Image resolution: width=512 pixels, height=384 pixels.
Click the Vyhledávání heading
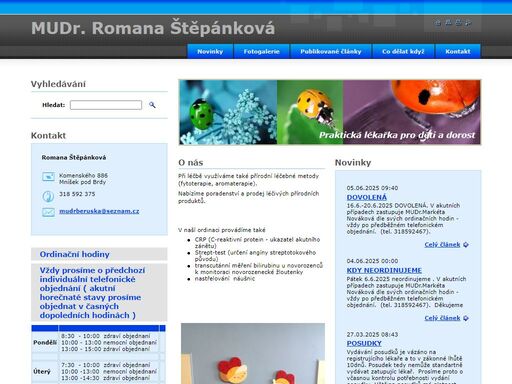[x=58, y=84]
